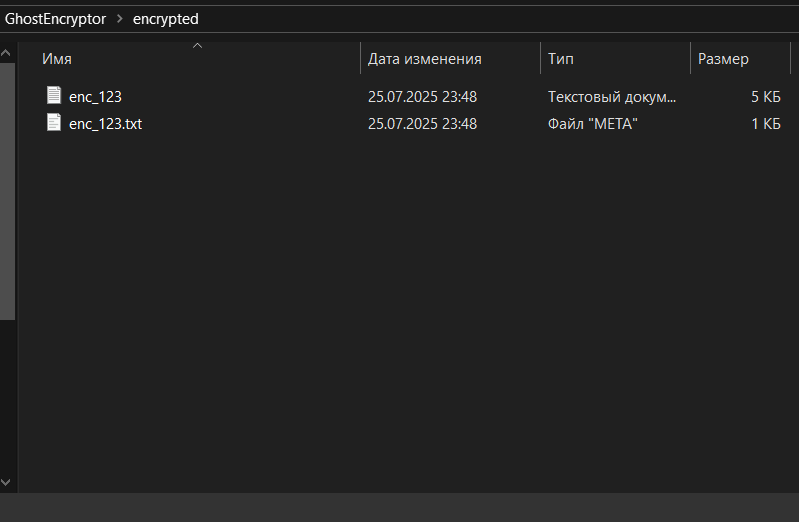Click the enc_123.txt file name
Viewport: 799px width, 522px height.
point(105,124)
